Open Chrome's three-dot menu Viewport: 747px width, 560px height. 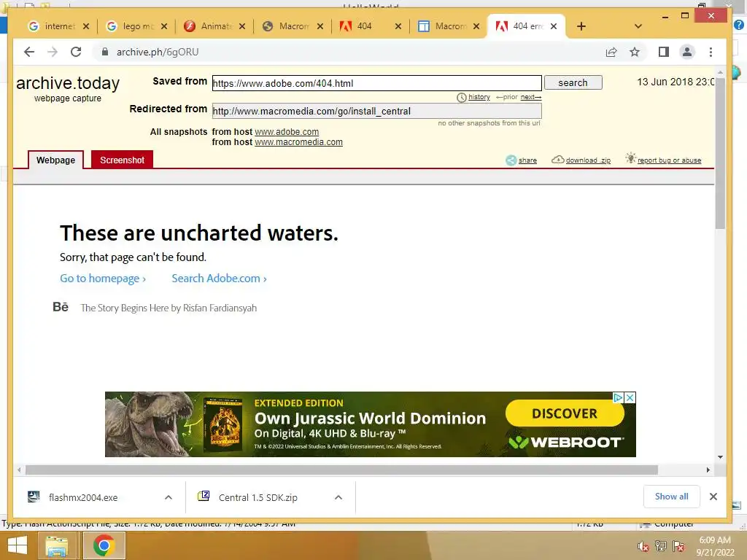coord(711,52)
